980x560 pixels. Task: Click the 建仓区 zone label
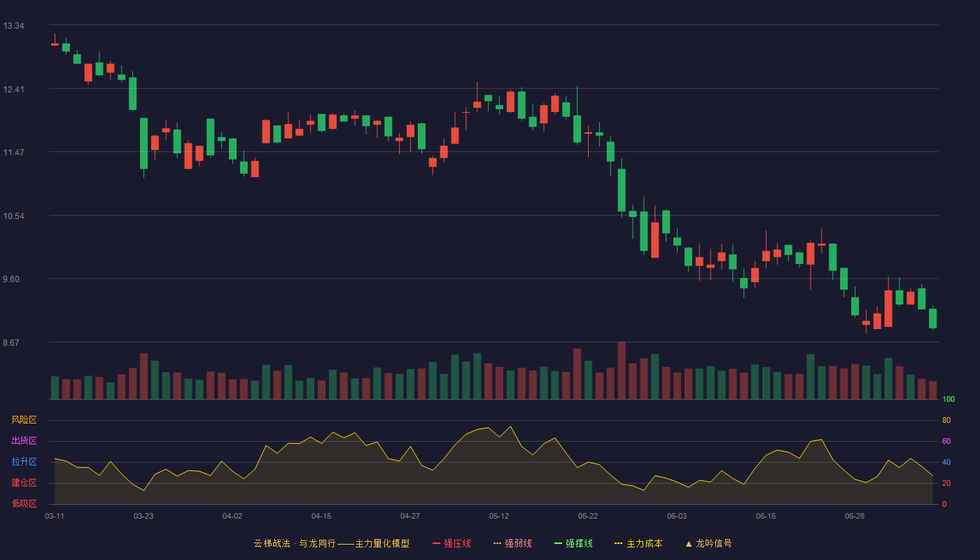(x=24, y=483)
